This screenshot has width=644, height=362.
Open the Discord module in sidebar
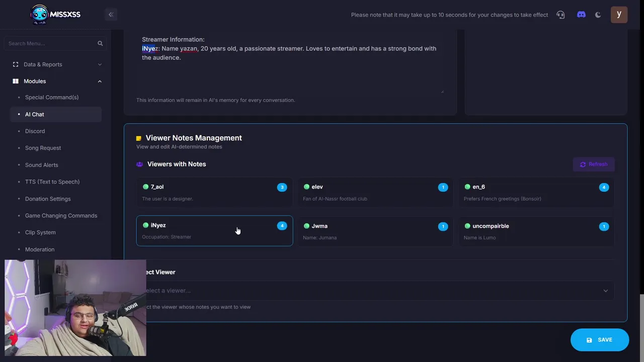[x=35, y=131]
